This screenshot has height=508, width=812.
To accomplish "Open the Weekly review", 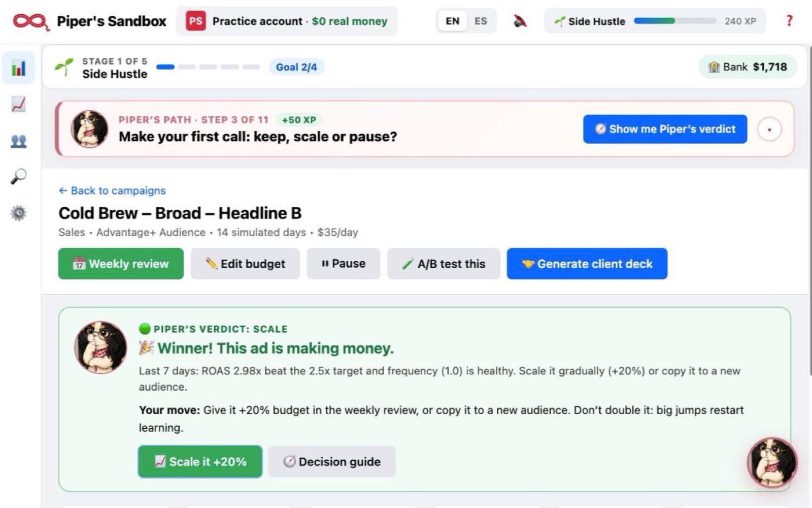I will coord(121,264).
